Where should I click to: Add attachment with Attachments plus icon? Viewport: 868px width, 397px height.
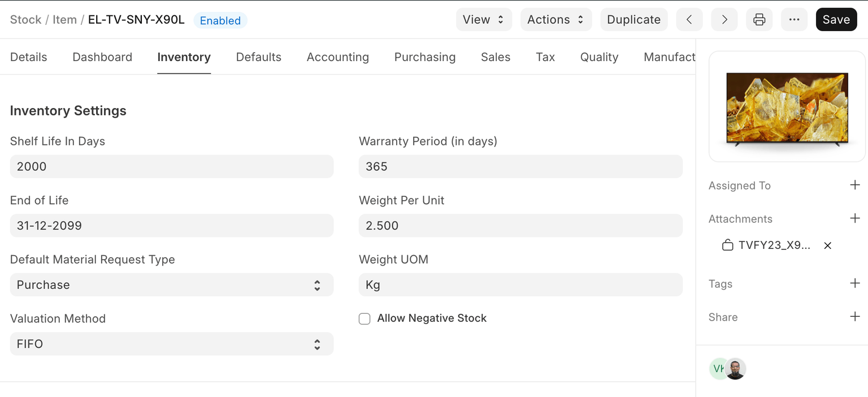[x=855, y=218]
